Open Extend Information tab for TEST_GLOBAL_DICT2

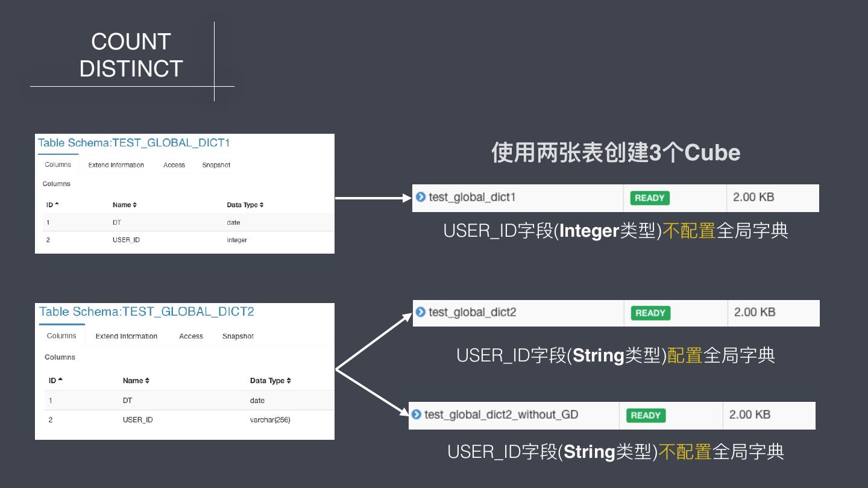(126, 336)
